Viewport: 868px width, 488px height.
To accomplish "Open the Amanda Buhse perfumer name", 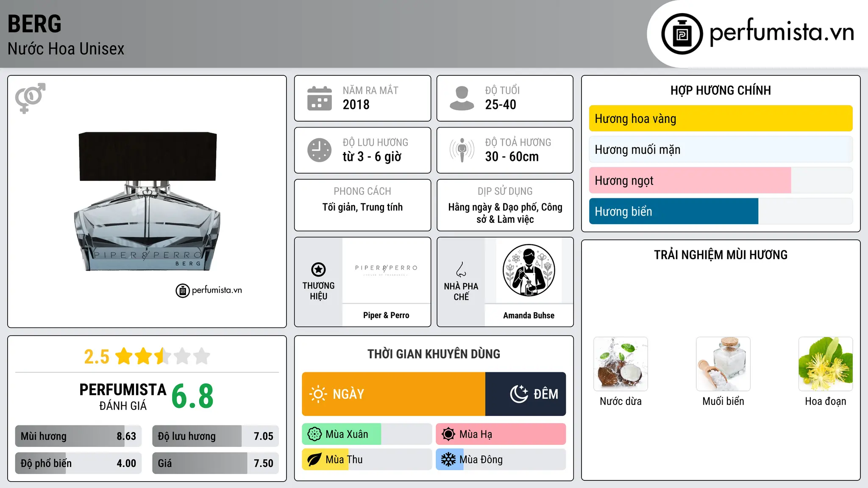I will tap(529, 315).
